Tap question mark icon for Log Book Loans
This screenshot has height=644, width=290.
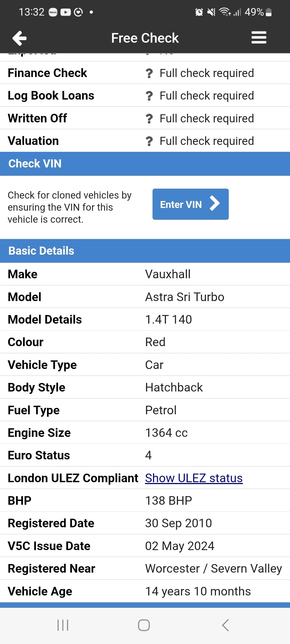click(149, 96)
